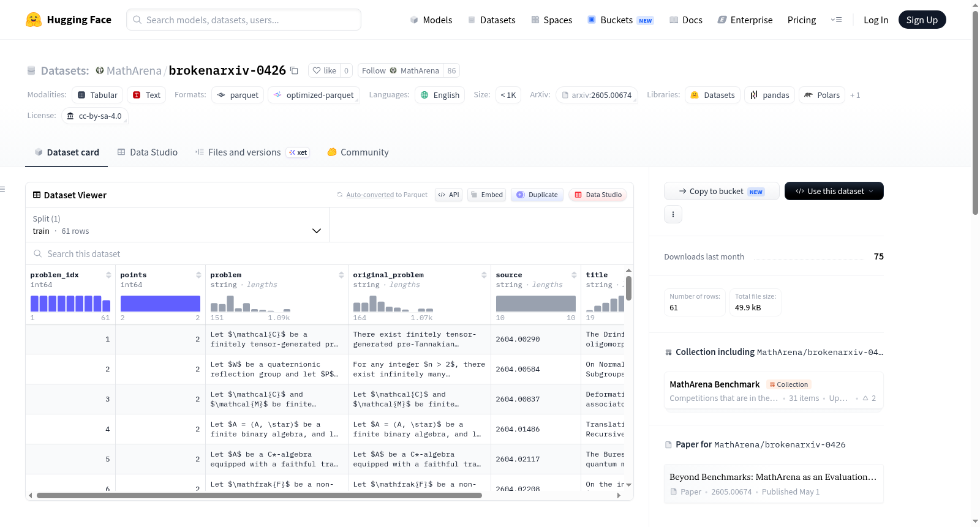
Task: Open Enterprise in the top navigation
Action: [745, 20]
